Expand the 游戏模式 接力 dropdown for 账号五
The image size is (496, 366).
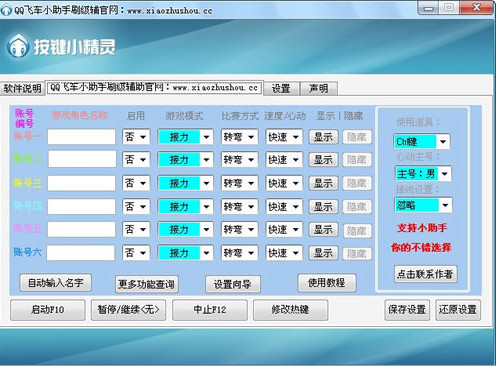(x=185, y=229)
